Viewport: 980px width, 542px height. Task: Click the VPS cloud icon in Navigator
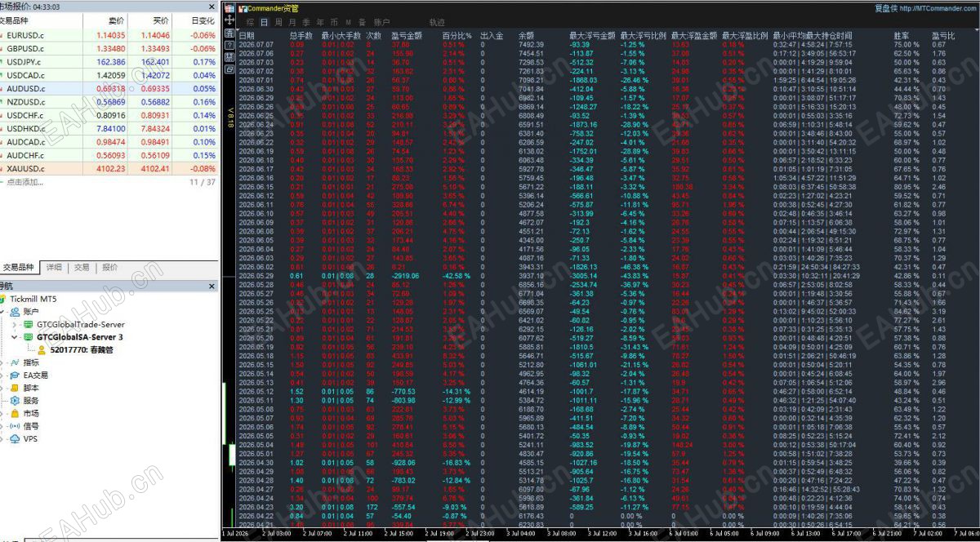(x=16, y=439)
